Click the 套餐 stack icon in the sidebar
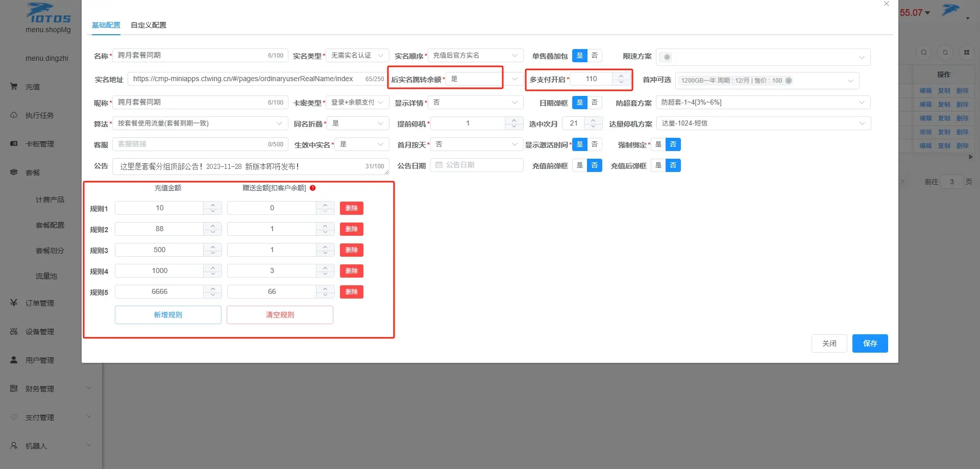 click(14, 172)
